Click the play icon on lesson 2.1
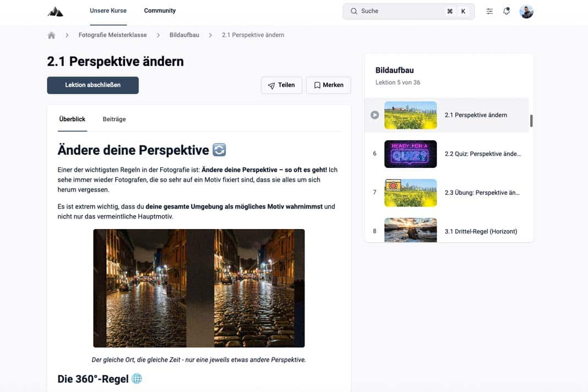This screenshot has width=588, height=392. 374,115
